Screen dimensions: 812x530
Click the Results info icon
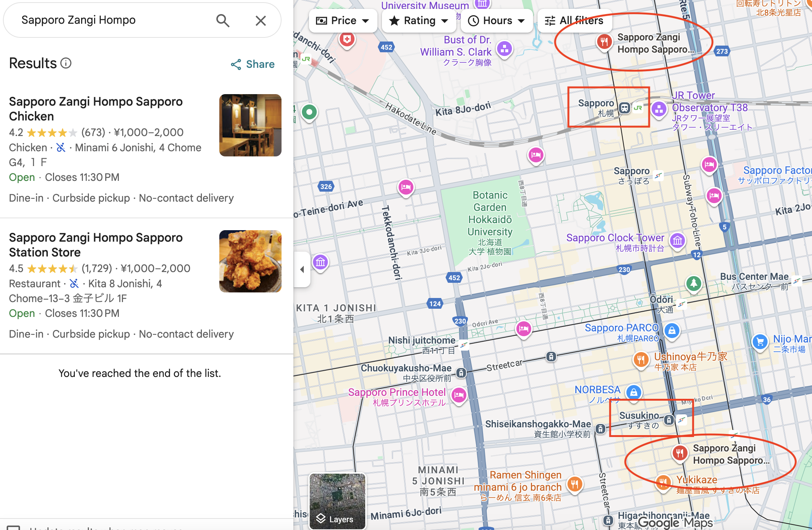coord(66,63)
